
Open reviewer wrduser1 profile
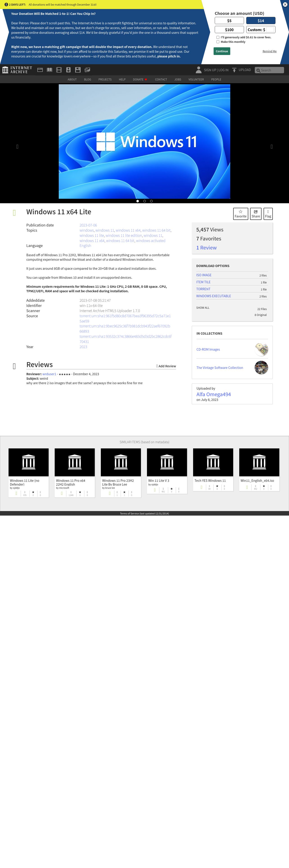(x=49, y=374)
